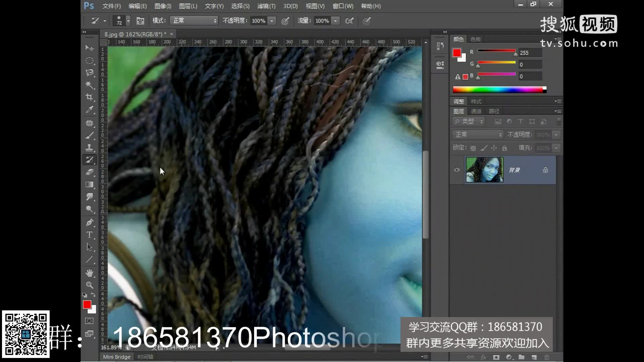Toggle lock position

494,148
